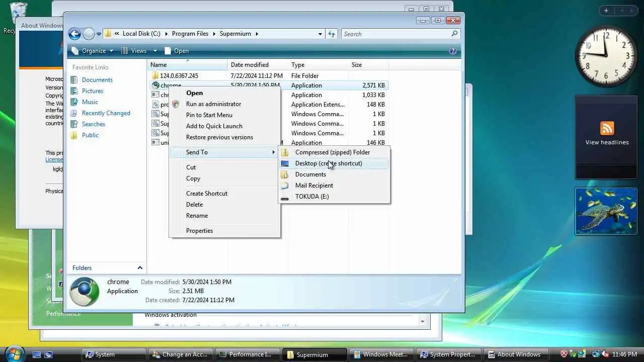Click the Back navigation arrow in Explorer
The image size is (644, 362).
pyautogui.click(x=74, y=34)
